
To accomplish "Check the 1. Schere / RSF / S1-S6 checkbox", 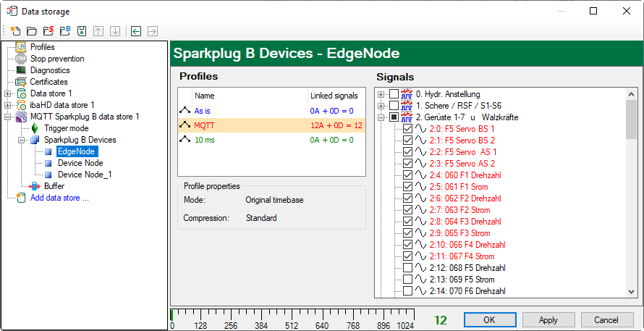I will pos(394,106).
